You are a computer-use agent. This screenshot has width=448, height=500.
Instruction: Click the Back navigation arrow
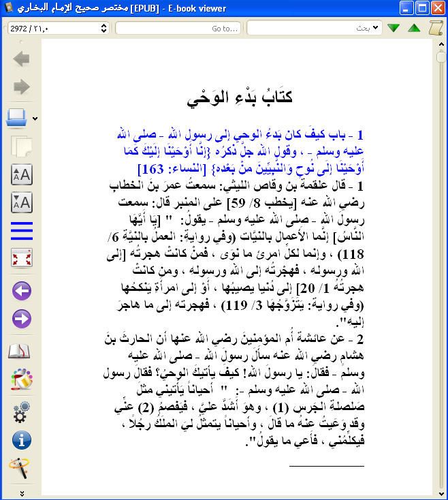pos(21,59)
